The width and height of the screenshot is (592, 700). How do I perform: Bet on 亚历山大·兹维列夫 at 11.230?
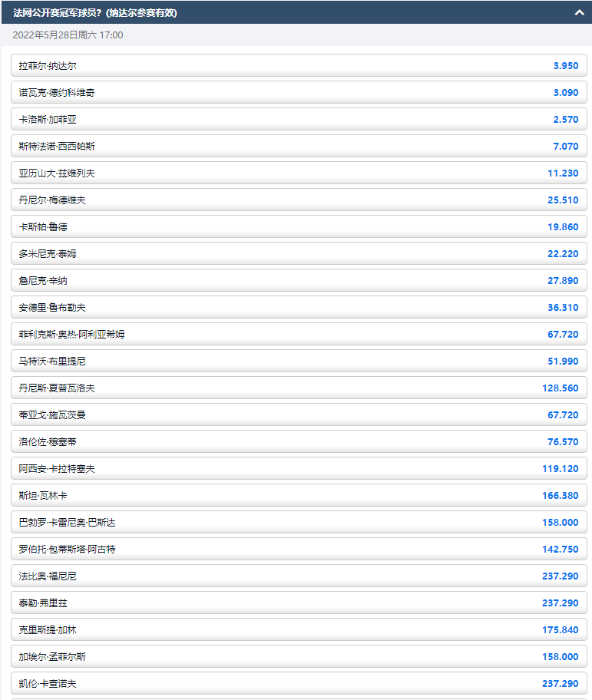coord(299,173)
